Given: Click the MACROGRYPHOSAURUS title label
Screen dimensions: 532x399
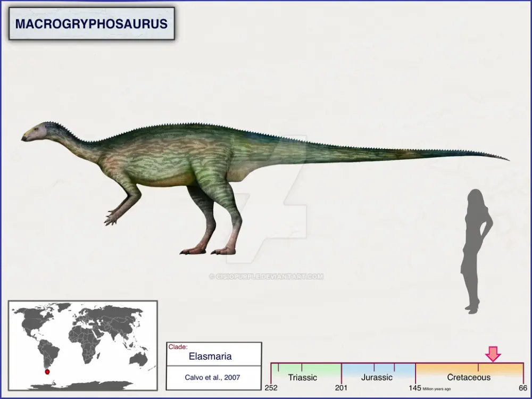Looking at the screenshot, I should click(x=92, y=24).
